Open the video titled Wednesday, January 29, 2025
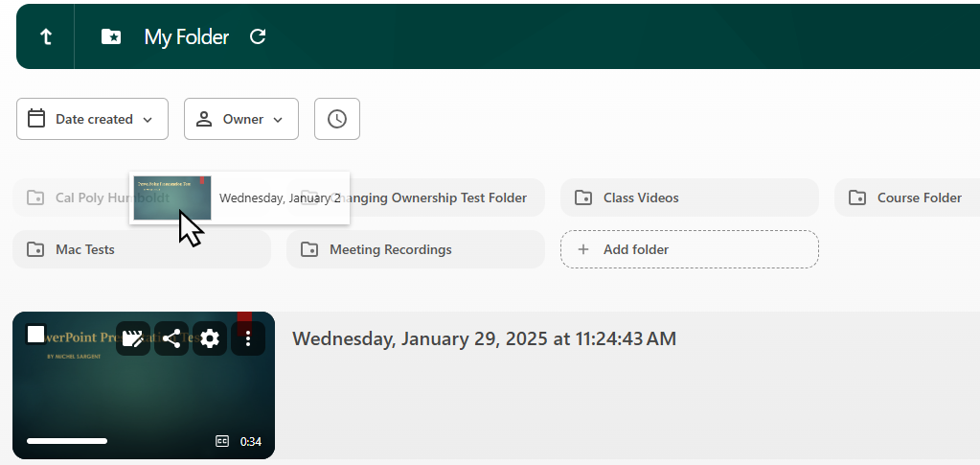This screenshot has height=465, width=980. 484,338
